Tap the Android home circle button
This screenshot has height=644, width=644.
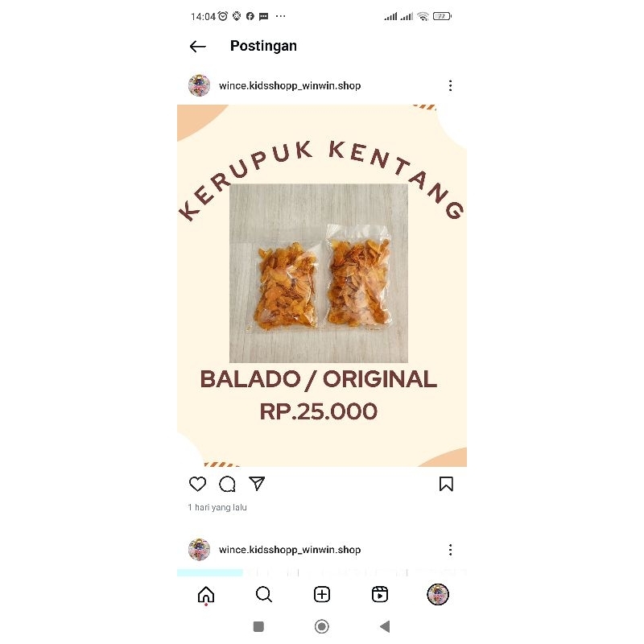pos(321,627)
